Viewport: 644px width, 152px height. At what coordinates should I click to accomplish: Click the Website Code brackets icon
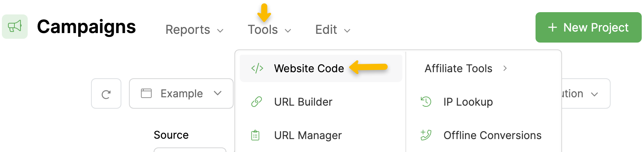(257, 68)
